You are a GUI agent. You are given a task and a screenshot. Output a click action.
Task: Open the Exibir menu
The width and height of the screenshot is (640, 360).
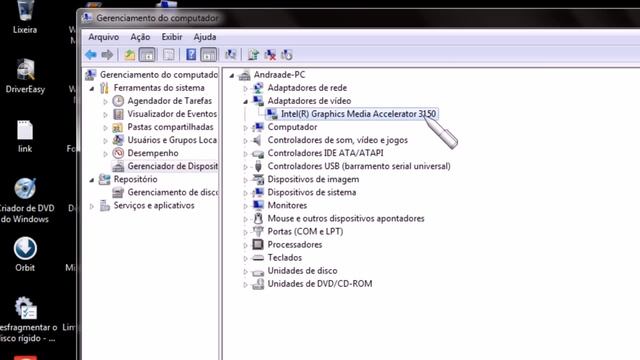pyautogui.click(x=171, y=37)
